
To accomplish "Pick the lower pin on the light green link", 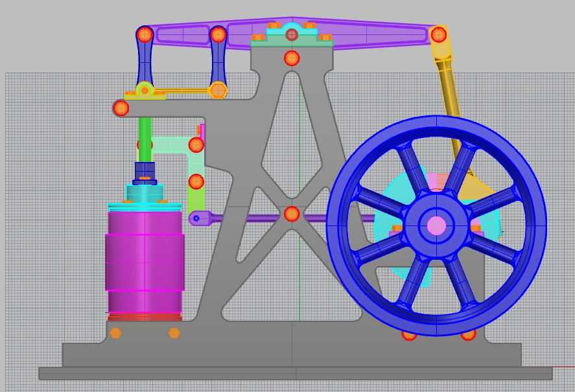I will pyautogui.click(x=196, y=181).
